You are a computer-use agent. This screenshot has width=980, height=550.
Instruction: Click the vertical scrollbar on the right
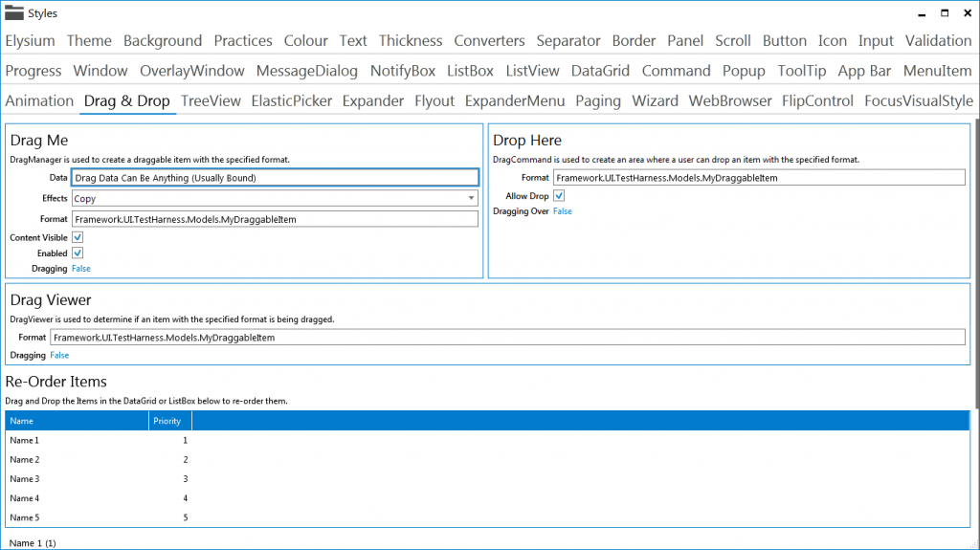975,262
